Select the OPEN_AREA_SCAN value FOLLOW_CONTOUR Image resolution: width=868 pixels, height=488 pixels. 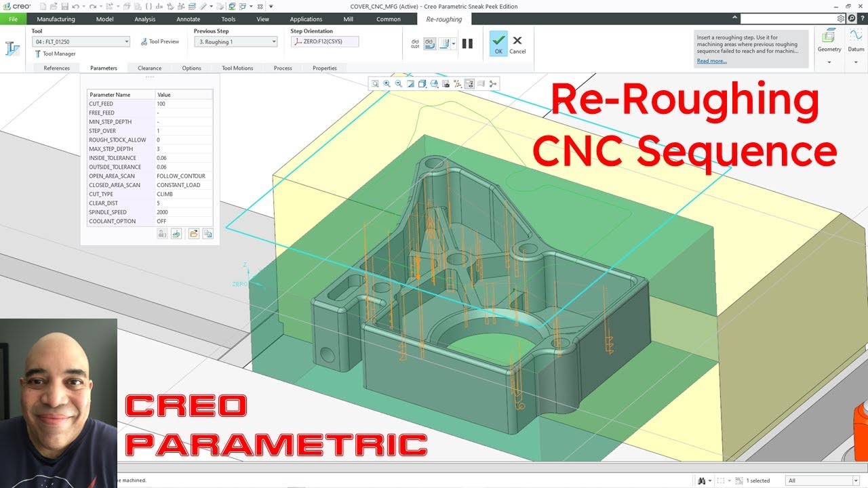click(183, 176)
